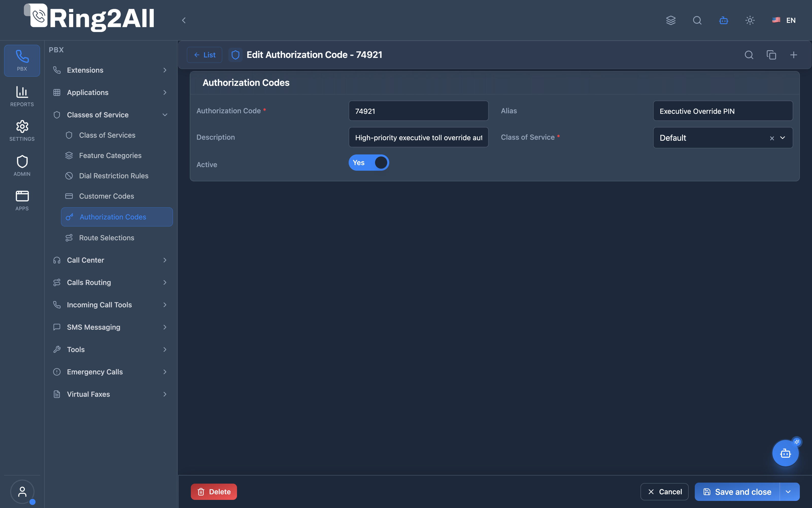Open the Apps section icon
This screenshot has width=812, height=508.
(x=22, y=201)
